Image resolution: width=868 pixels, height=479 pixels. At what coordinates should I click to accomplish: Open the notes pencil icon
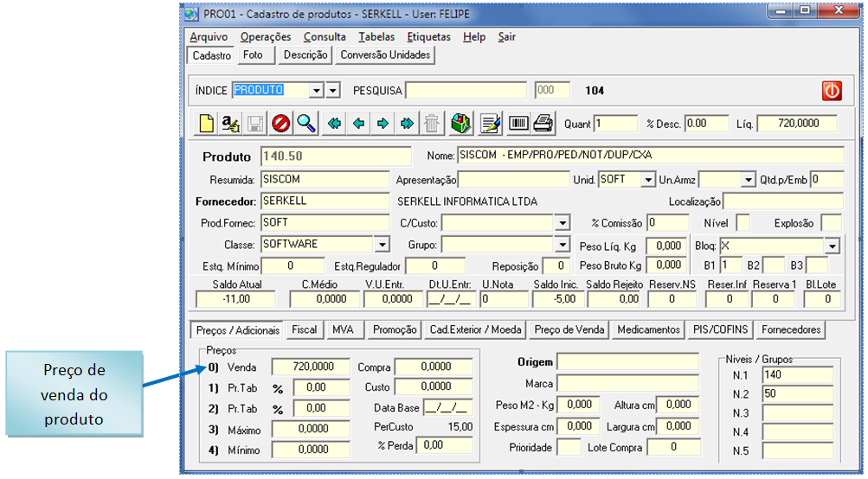pos(491,123)
